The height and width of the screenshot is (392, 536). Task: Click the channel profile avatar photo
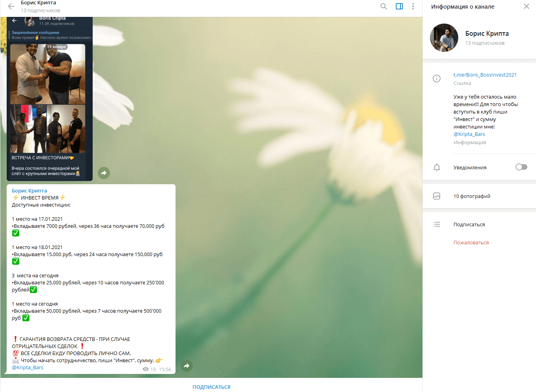tap(444, 38)
